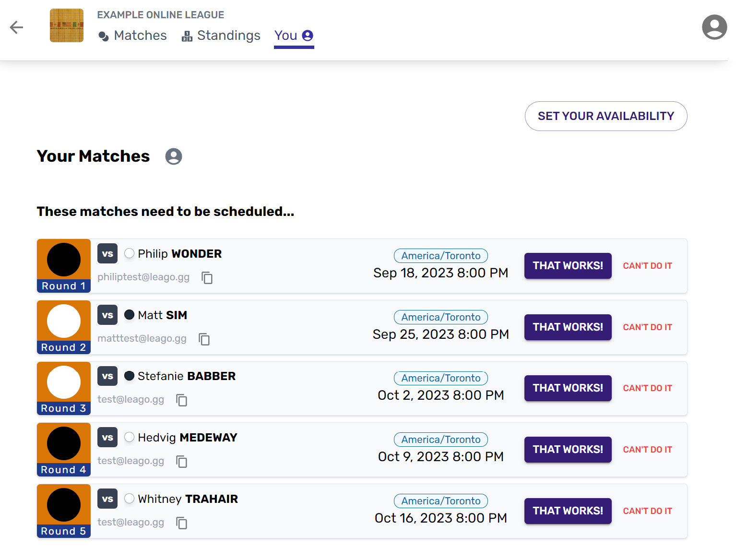Click the person icon beside Your Matches heading
Image resolution: width=736 pixels, height=560 pixels.
point(173,156)
